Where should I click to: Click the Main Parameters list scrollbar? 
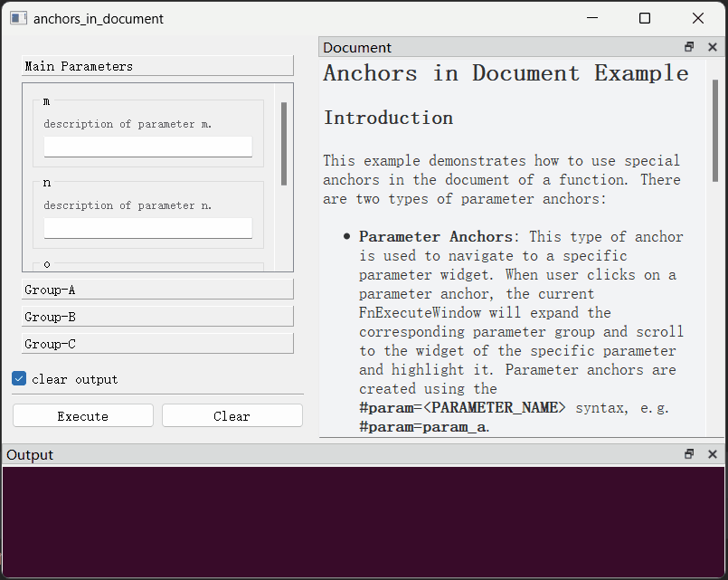[284, 143]
